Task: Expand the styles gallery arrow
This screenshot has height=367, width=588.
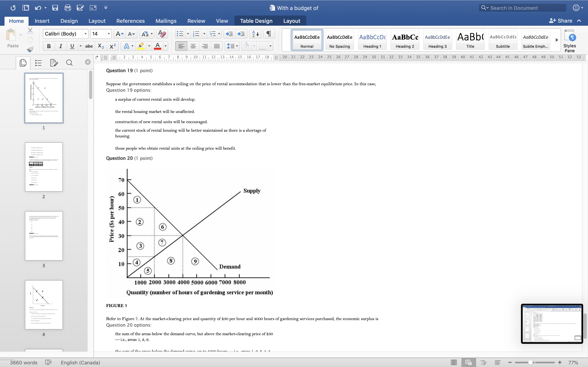Action: (557, 40)
